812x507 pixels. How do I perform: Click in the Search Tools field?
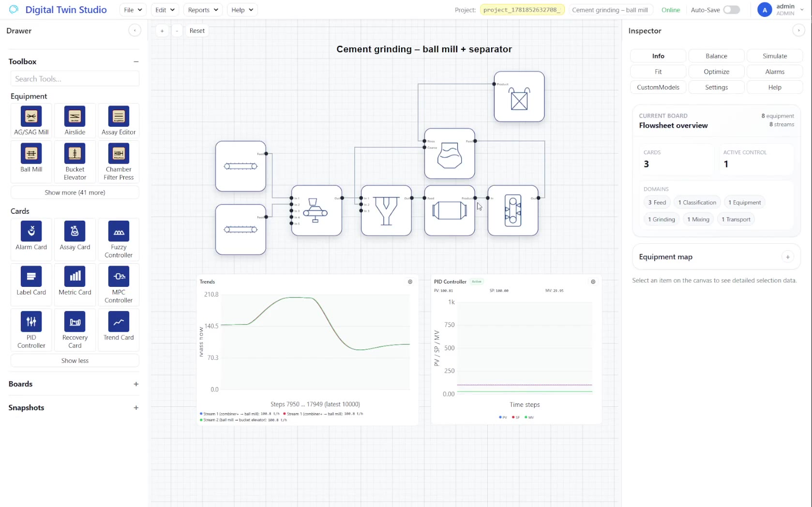click(x=75, y=79)
